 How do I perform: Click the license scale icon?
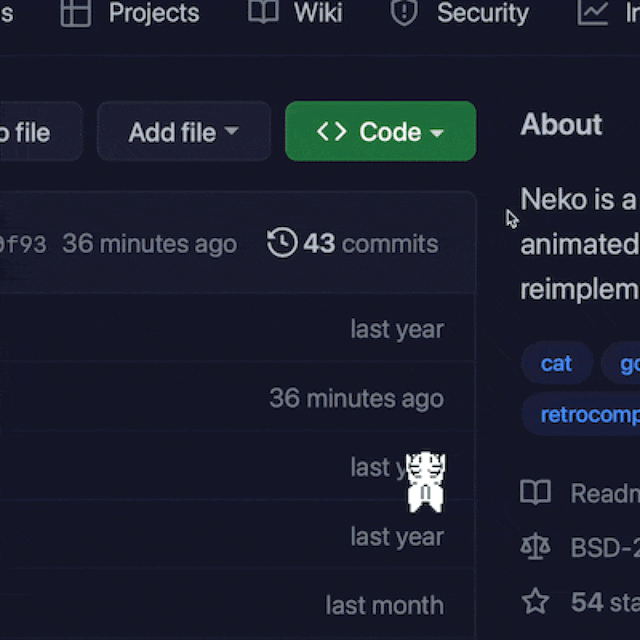(x=536, y=547)
